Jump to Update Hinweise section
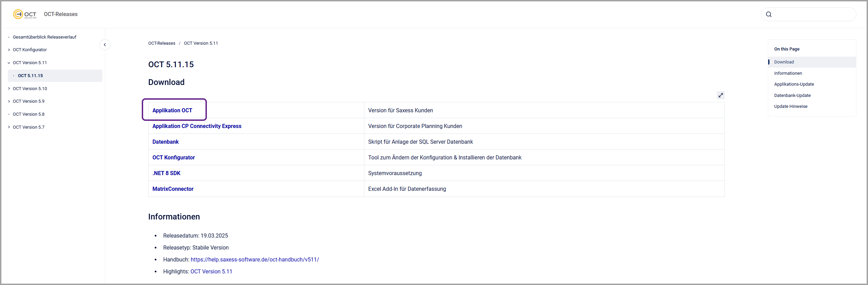The height and width of the screenshot is (285, 868). point(791,106)
